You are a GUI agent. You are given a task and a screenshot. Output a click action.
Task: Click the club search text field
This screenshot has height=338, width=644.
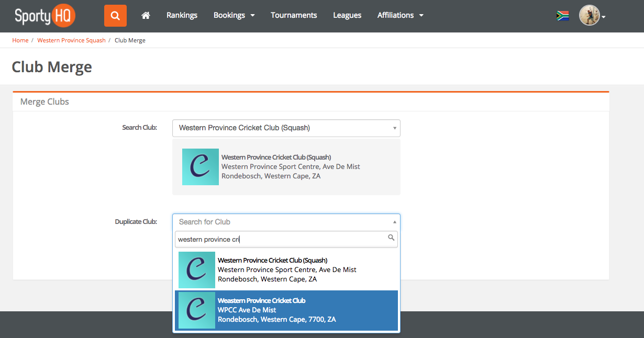click(x=286, y=240)
